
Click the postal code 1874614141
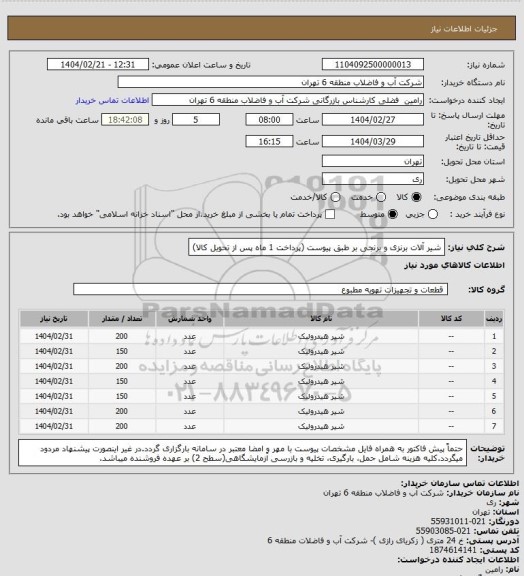pos(453,550)
